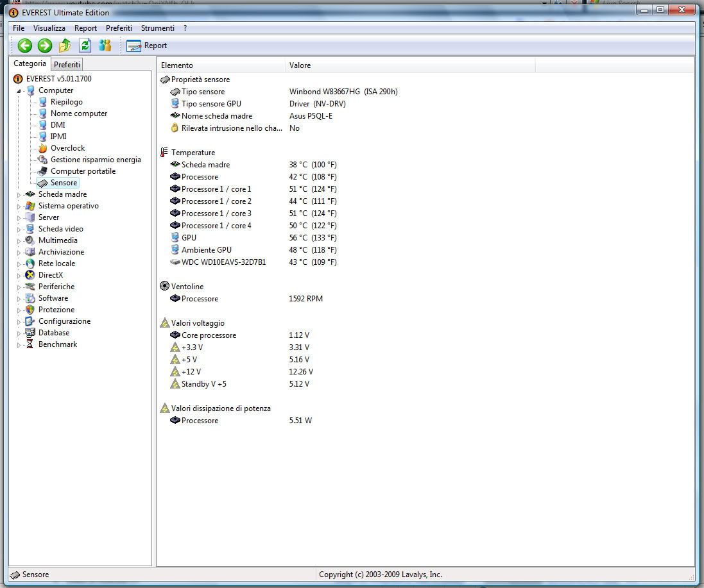This screenshot has height=588, width=704.
Task: Select the Tipo sensore GPU row
Action: pos(258,104)
